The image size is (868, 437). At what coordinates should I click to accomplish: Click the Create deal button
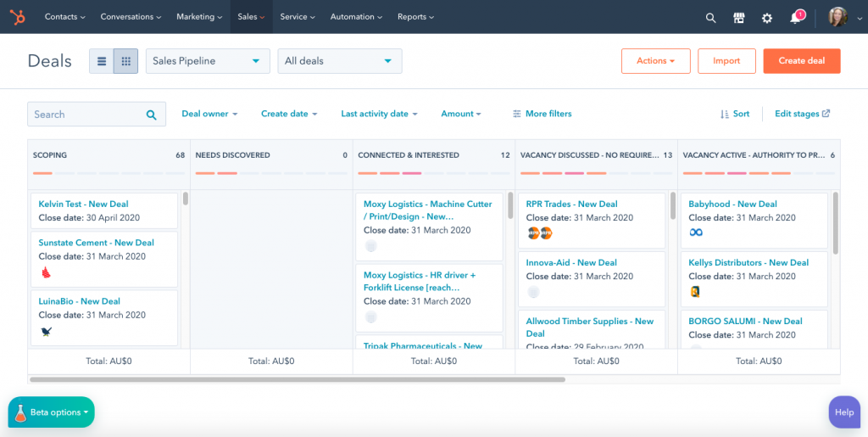pyautogui.click(x=802, y=61)
